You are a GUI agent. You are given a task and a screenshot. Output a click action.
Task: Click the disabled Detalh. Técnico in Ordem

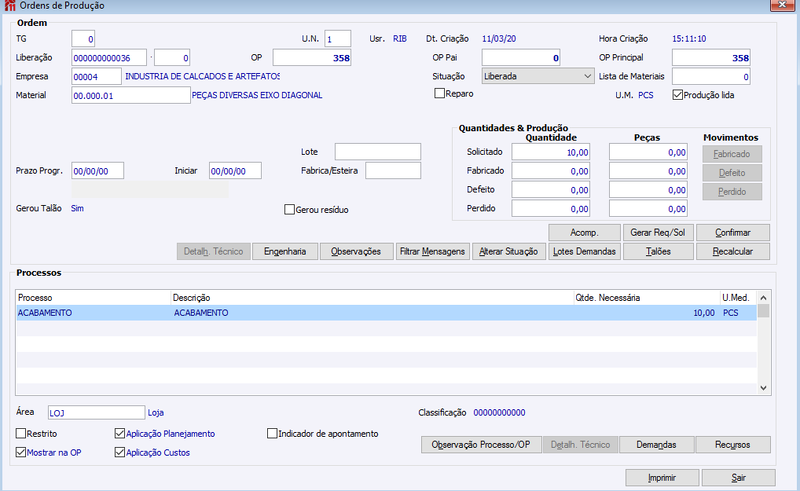coord(213,252)
